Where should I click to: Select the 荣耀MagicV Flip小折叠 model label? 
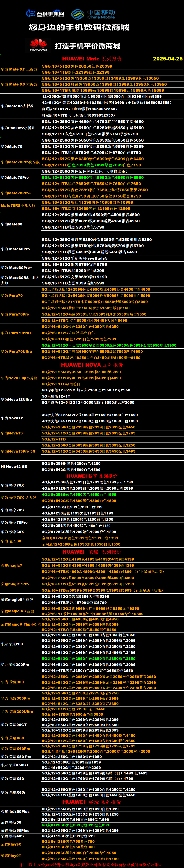21,624
